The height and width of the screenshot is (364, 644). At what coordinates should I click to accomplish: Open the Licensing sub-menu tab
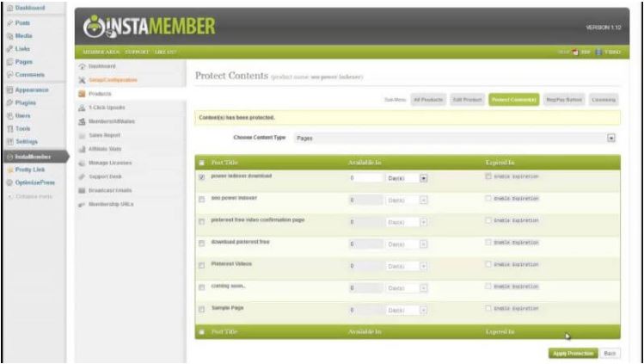point(604,100)
